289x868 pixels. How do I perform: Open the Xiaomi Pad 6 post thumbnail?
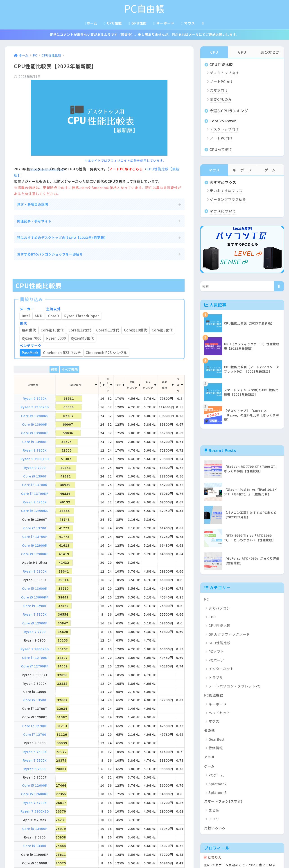coord(213,492)
